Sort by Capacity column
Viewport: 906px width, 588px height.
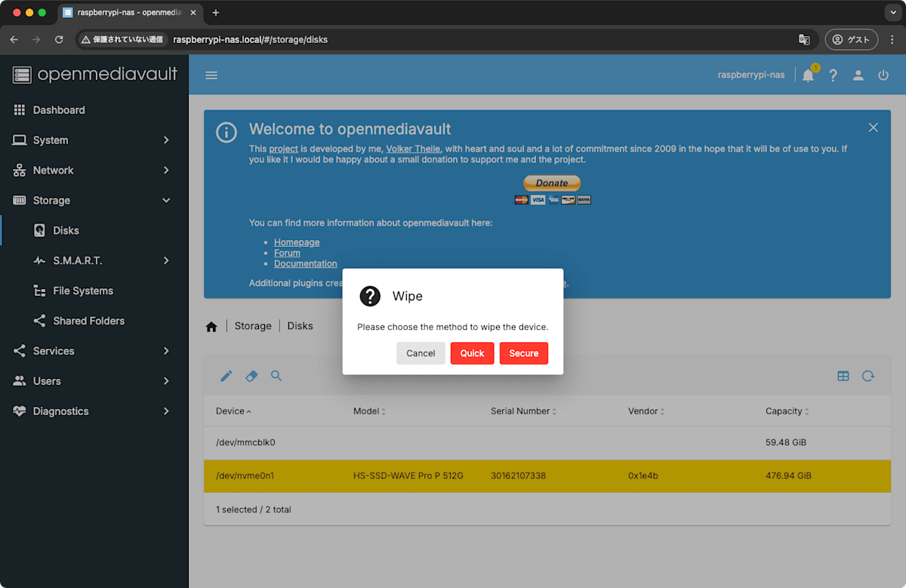coord(787,411)
